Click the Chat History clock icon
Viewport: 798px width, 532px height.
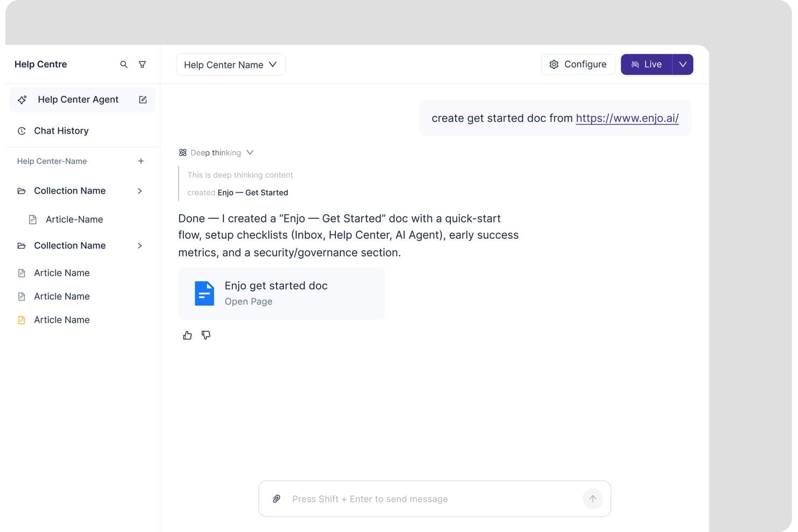(22, 131)
